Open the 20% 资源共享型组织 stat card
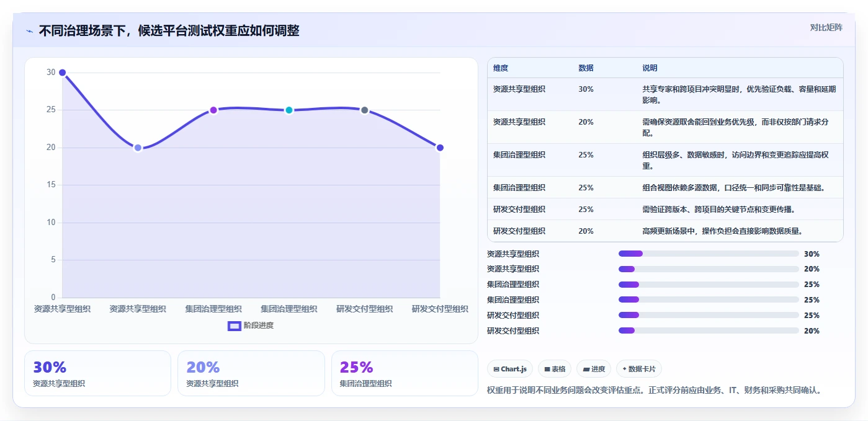868x421 pixels. coord(251,373)
